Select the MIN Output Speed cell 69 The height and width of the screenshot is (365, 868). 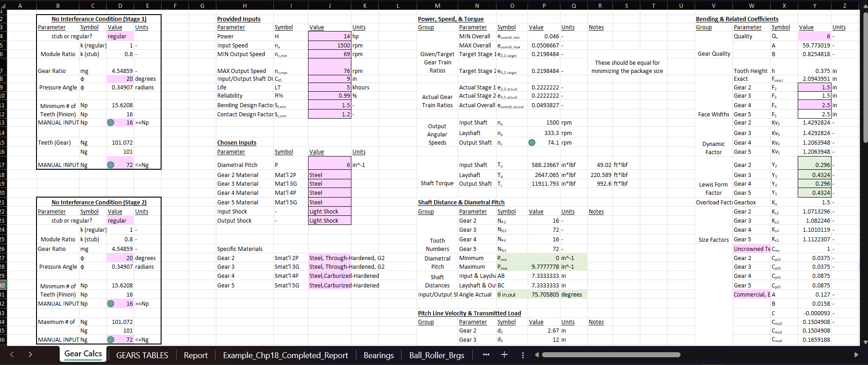(x=329, y=54)
